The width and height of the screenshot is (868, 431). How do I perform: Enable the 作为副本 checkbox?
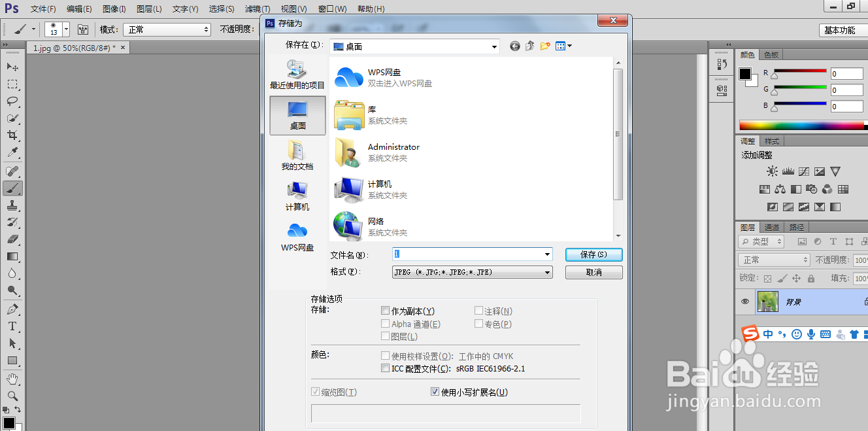coord(385,310)
